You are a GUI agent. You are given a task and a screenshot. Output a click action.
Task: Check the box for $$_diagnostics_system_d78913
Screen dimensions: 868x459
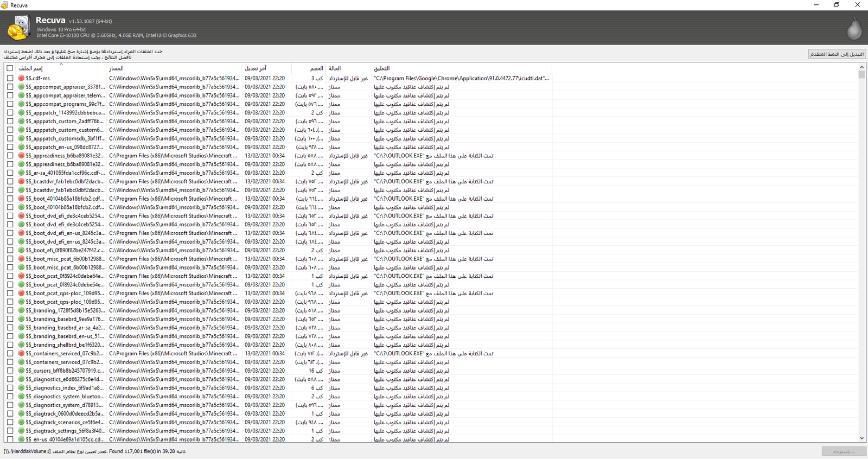click(10, 405)
